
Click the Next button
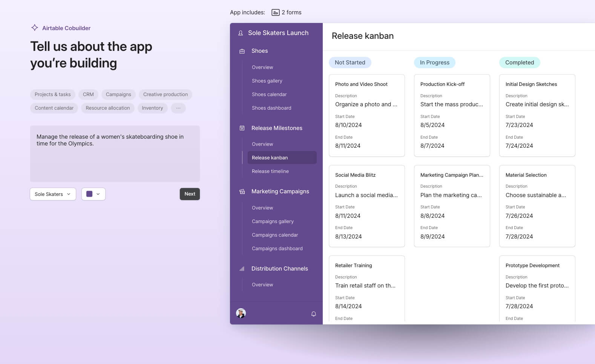tap(190, 194)
